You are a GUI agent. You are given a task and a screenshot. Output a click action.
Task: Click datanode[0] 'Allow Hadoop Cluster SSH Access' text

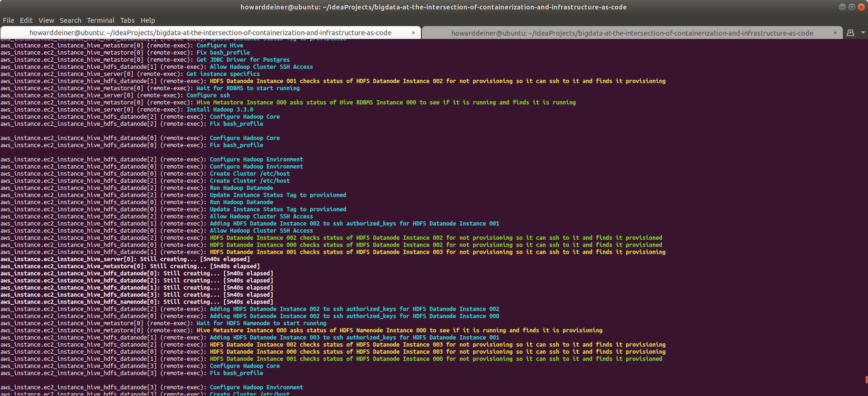[261, 231]
